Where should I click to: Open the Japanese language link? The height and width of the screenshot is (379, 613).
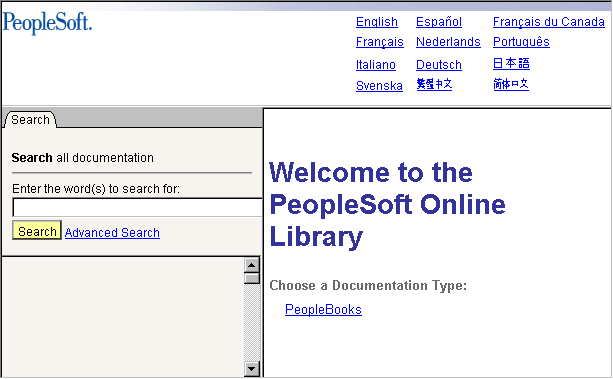[x=511, y=63]
